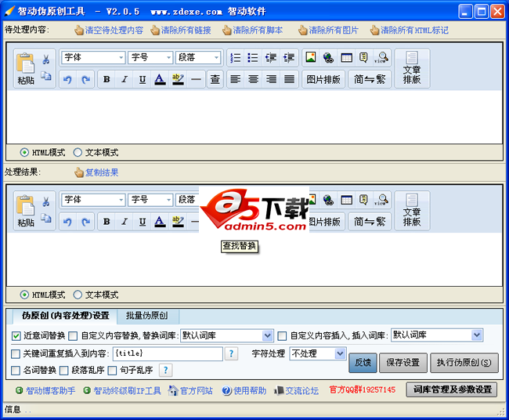
Task: Enable the 段落乱序 checkbox
Action: coord(64,371)
